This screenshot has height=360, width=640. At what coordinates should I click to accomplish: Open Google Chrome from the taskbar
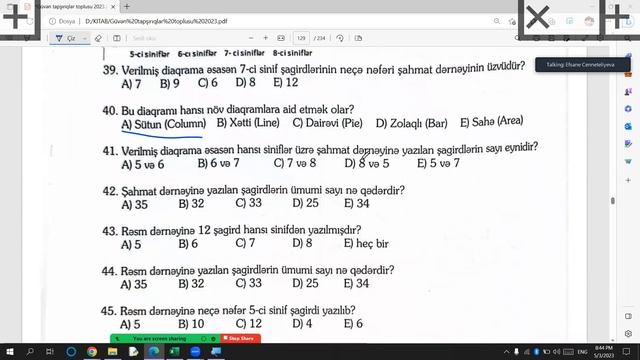click(x=92, y=351)
